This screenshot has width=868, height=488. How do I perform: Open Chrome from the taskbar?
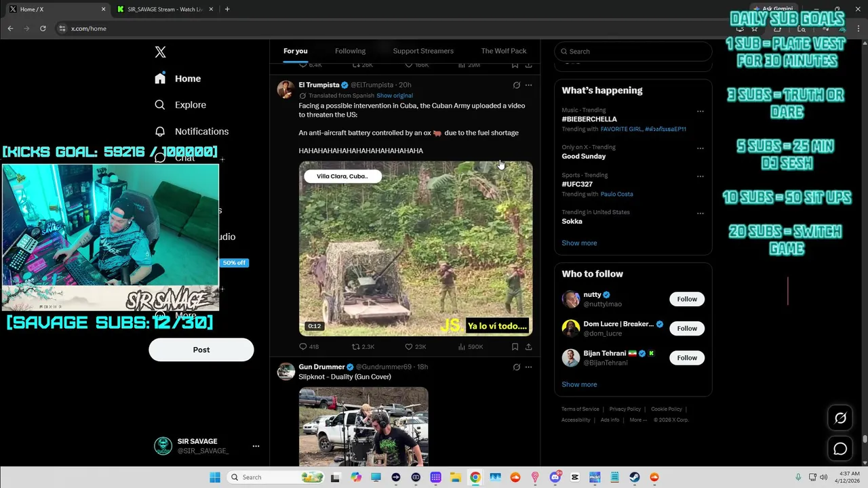click(475, 477)
